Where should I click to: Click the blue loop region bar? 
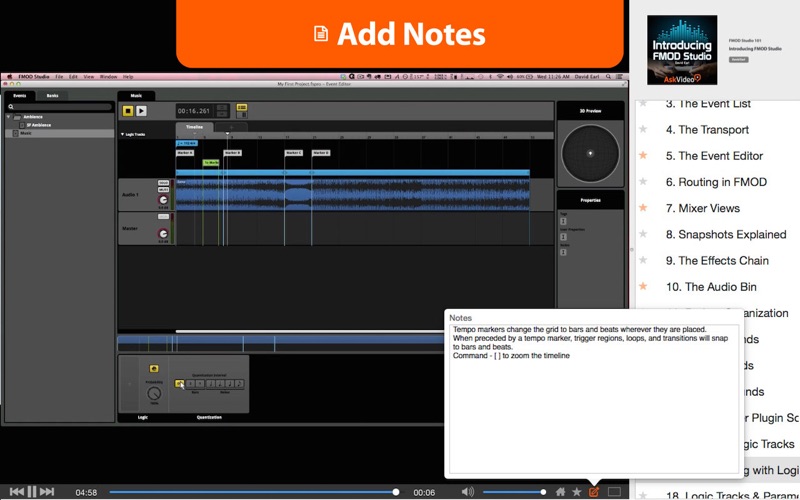[353, 173]
